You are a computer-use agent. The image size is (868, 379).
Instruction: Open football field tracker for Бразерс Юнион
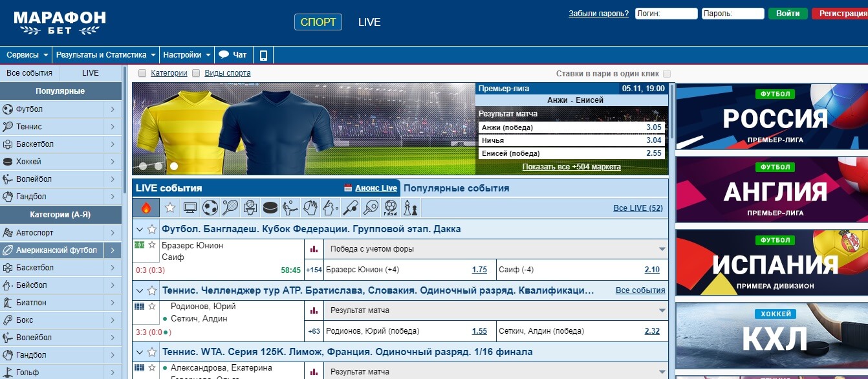(139, 245)
